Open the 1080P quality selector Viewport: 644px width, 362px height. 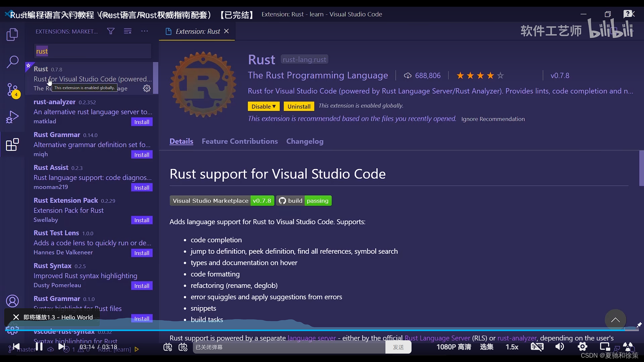[453, 347]
